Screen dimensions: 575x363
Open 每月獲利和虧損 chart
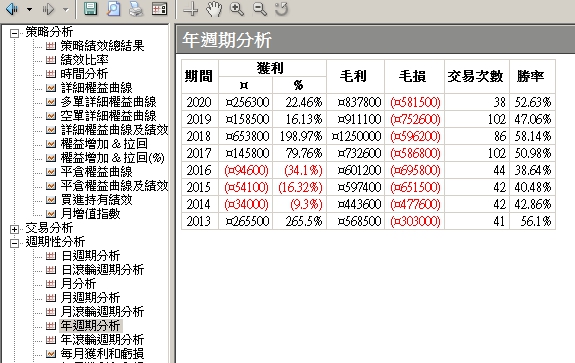pyautogui.click(x=102, y=353)
